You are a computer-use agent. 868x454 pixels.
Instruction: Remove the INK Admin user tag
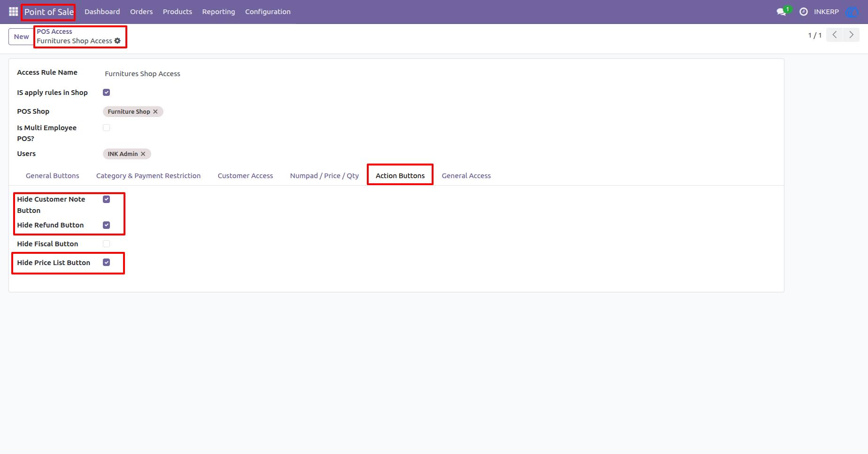coord(143,154)
